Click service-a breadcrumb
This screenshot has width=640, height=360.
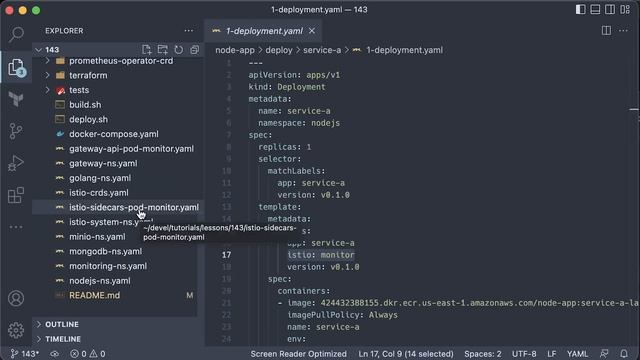click(322, 50)
